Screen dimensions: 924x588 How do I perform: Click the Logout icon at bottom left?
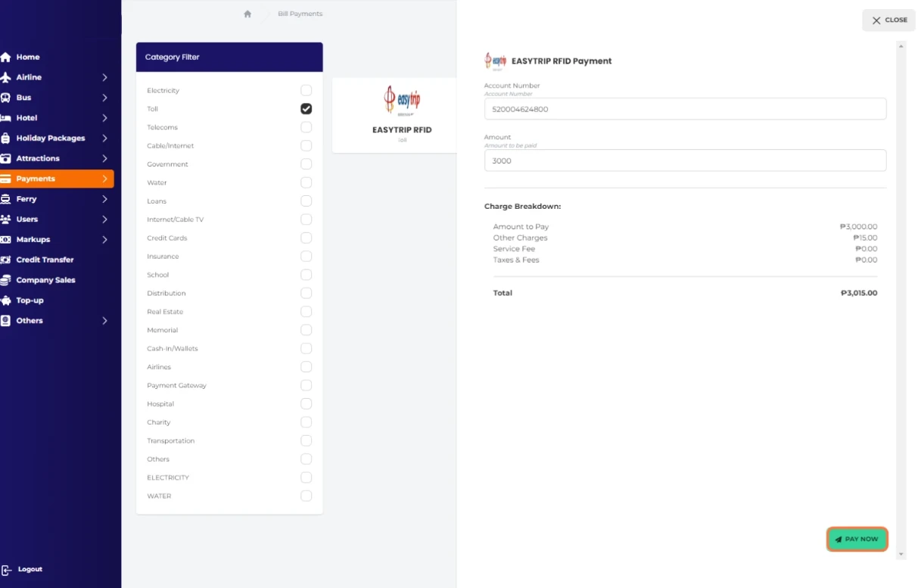click(7, 569)
